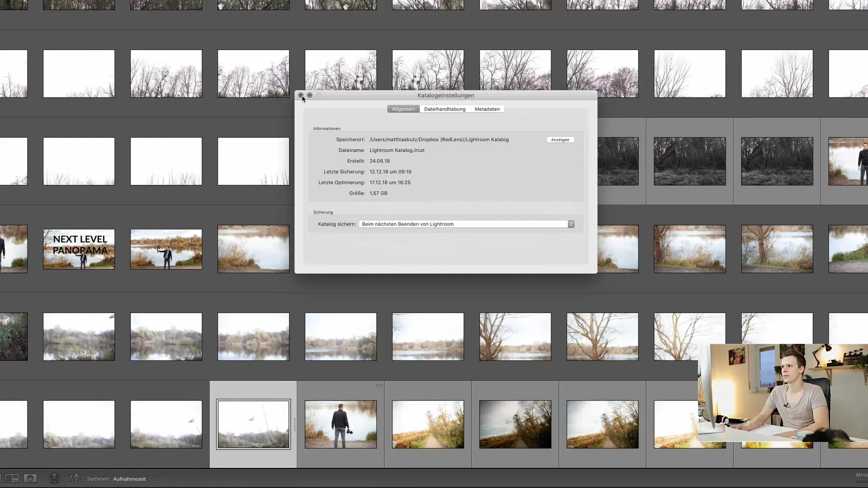
Task: Select thumbnail of man raising arm by lake
Action: pos(166,249)
